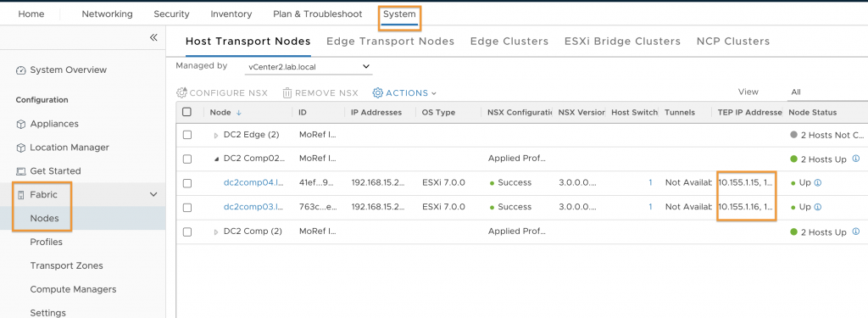
Task: Check the dc2comp04 row checkbox
Action: 187,183
